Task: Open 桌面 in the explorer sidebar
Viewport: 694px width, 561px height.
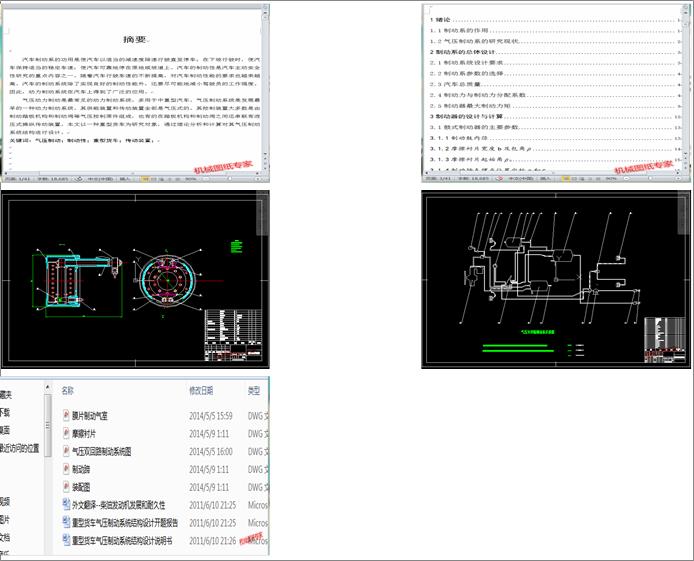Action: [4, 430]
